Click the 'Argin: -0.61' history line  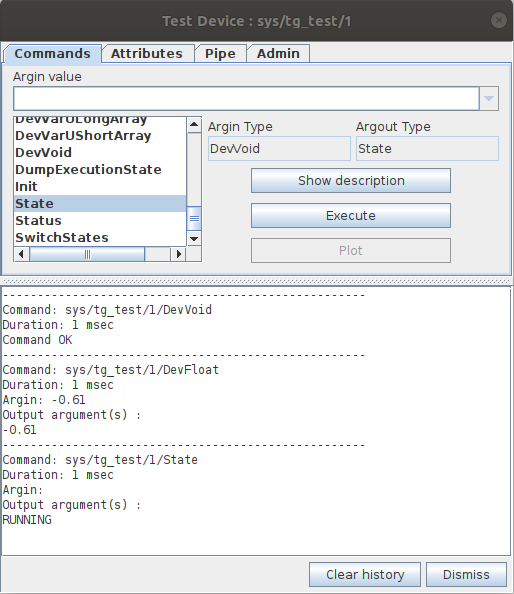(x=44, y=400)
